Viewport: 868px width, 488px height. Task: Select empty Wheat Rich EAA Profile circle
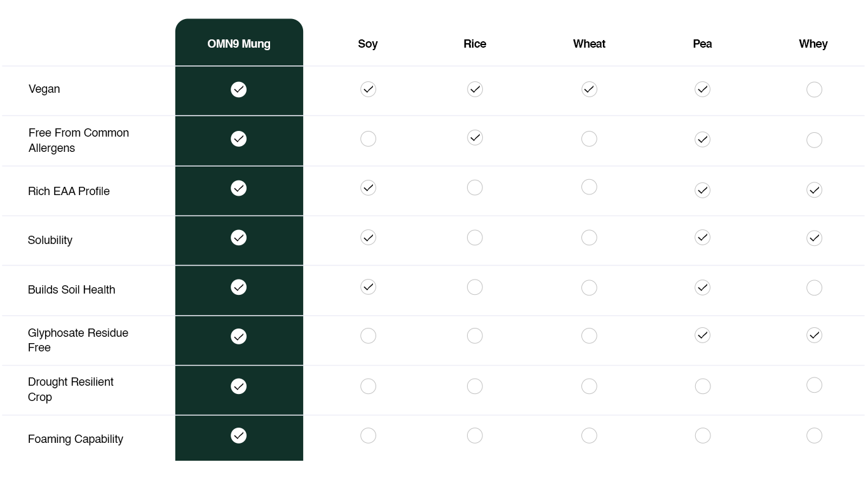click(589, 187)
